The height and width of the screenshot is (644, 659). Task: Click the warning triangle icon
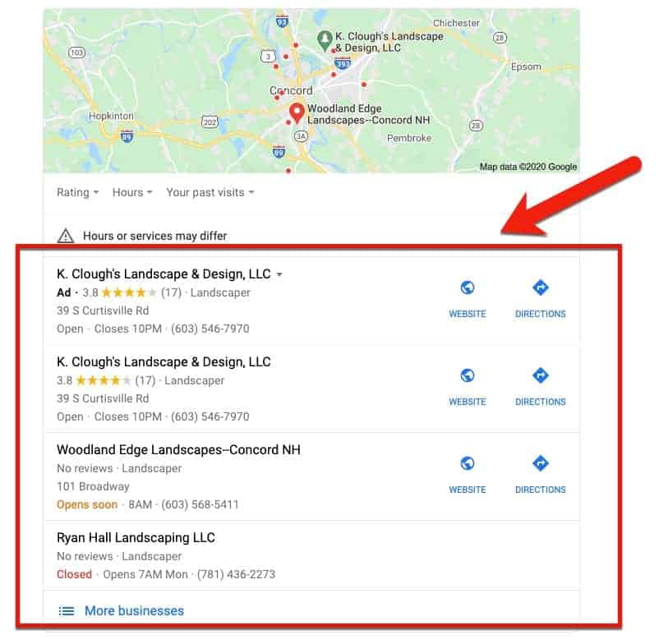[x=65, y=236]
